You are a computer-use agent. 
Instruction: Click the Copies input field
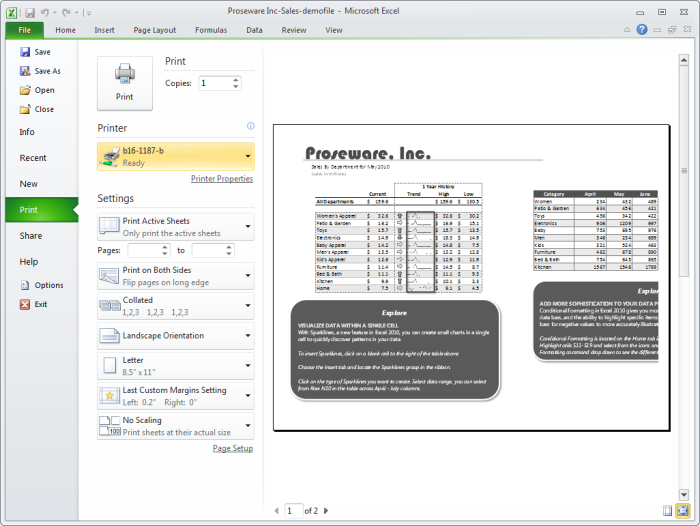(215, 83)
